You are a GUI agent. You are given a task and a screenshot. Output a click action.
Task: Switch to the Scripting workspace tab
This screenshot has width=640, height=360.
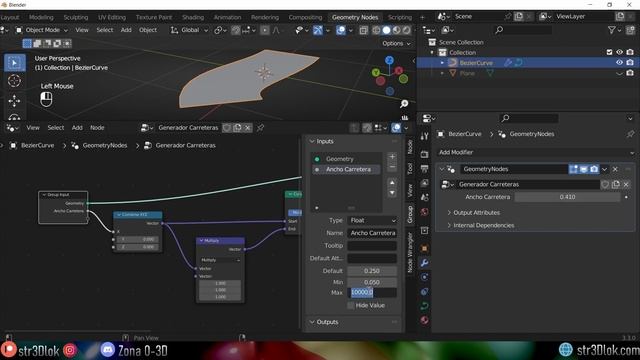(x=400, y=17)
